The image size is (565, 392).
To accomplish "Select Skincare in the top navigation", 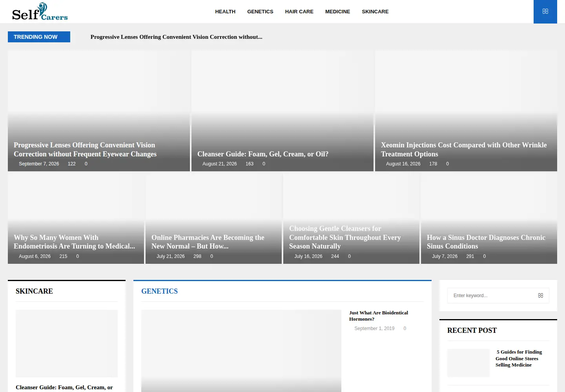I will click(x=375, y=12).
